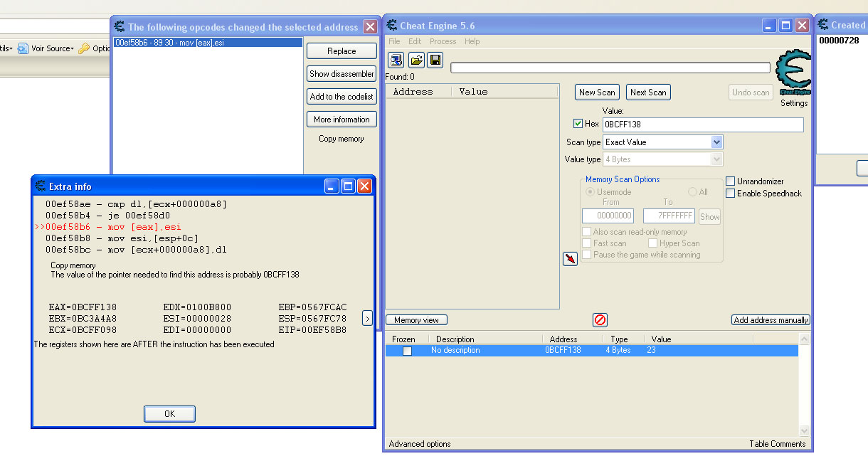Open the Value type dropdown

[x=716, y=159]
